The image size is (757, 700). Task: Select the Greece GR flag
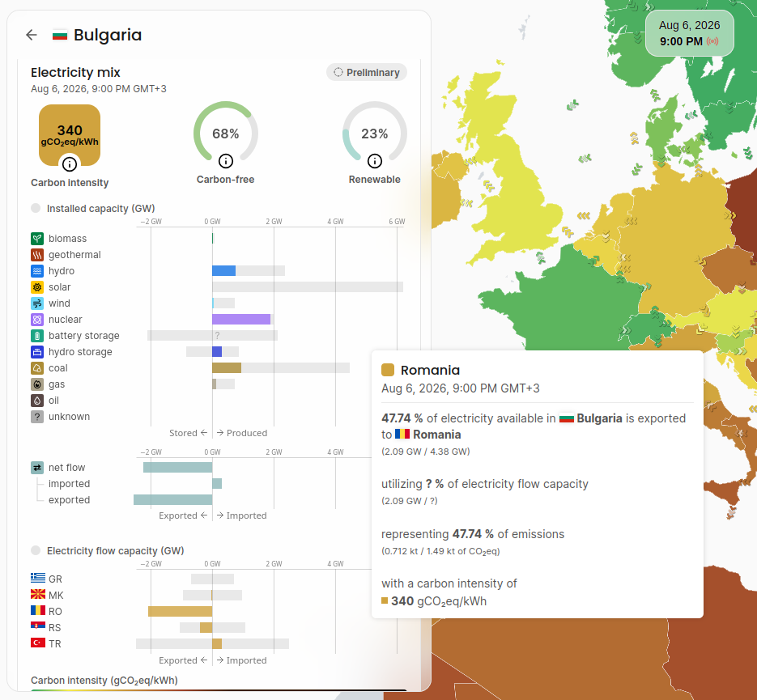[38, 578]
